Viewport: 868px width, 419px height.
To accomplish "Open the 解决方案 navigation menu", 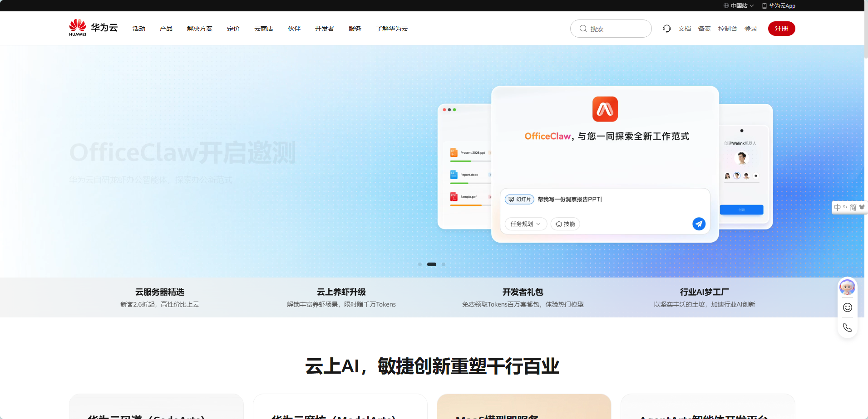I will 200,29.
